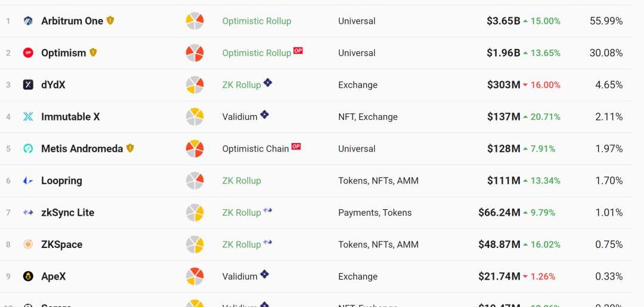Click the OP Stack badge next to Optimism's Optimistic Rollup

[x=298, y=51]
